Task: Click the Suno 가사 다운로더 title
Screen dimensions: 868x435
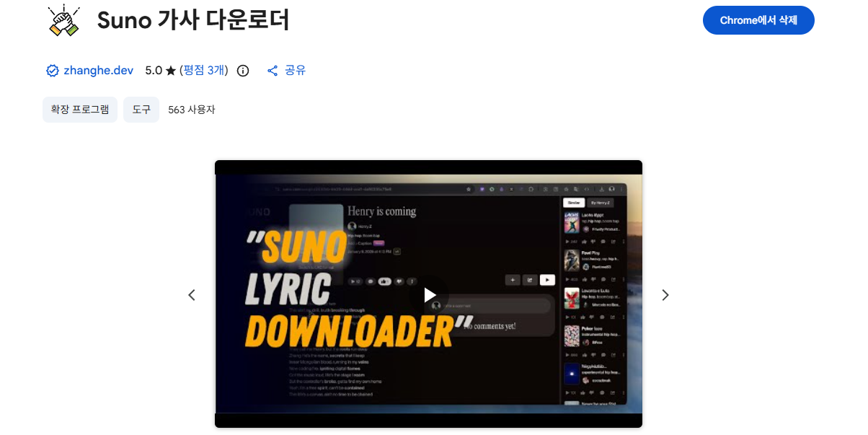Action: click(x=193, y=20)
